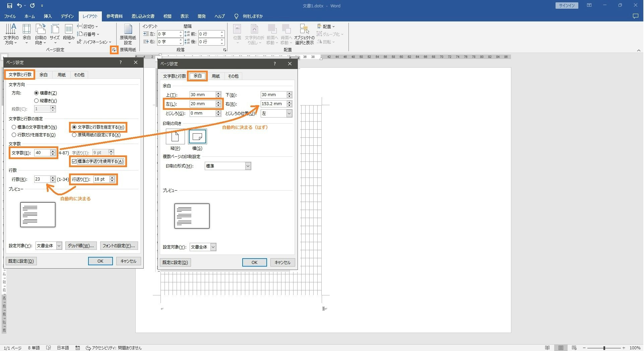This screenshot has width=644, height=351.
Task: Save the document with the floppy disk icon
Action: click(x=9, y=6)
